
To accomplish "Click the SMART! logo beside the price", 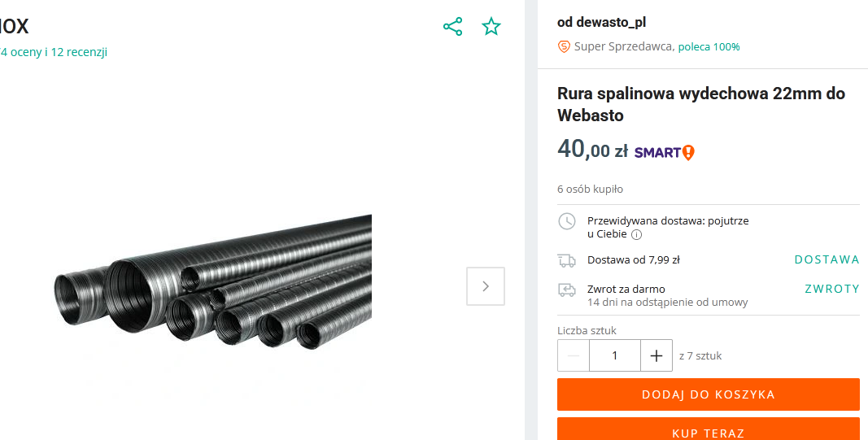I will (x=664, y=152).
